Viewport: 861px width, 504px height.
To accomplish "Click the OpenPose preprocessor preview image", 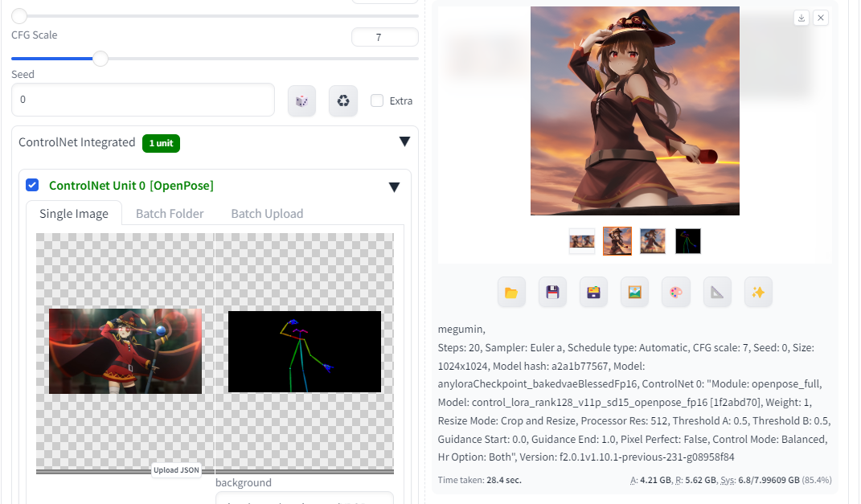I will [305, 351].
